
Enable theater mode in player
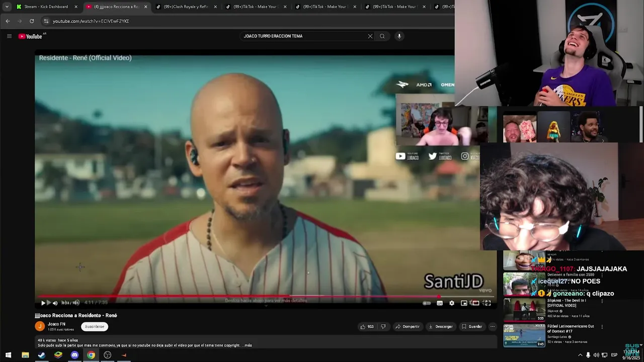tap(475, 303)
